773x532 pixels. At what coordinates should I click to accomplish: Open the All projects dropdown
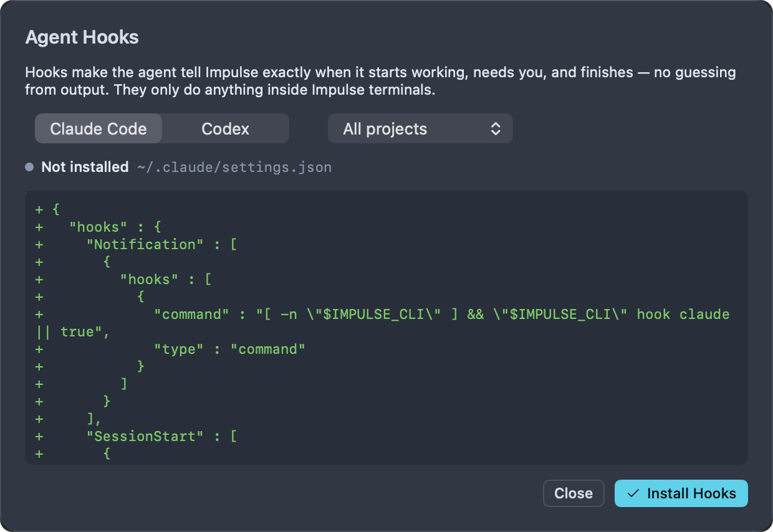click(420, 129)
